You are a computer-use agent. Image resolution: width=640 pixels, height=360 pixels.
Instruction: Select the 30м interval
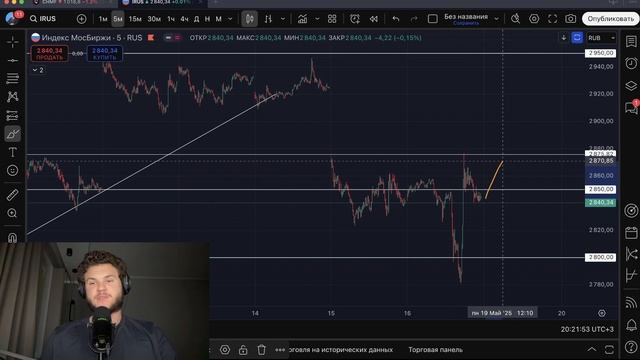(154, 19)
